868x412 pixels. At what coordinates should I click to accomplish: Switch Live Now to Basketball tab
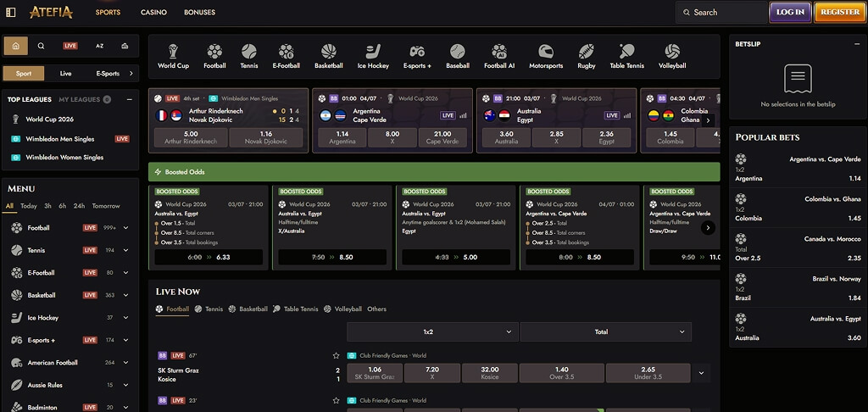[x=248, y=309]
